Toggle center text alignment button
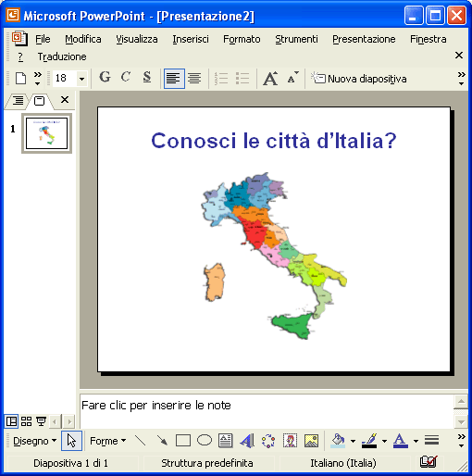Screen dimensions: 472x476 pyautogui.click(x=195, y=79)
